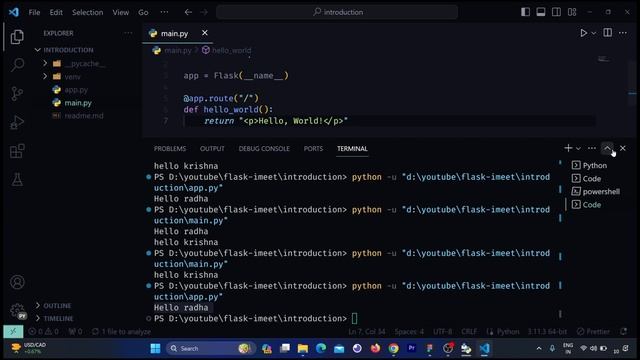Open the Run and Debug view
Screen dimensions: 640x360
coord(17,122)
